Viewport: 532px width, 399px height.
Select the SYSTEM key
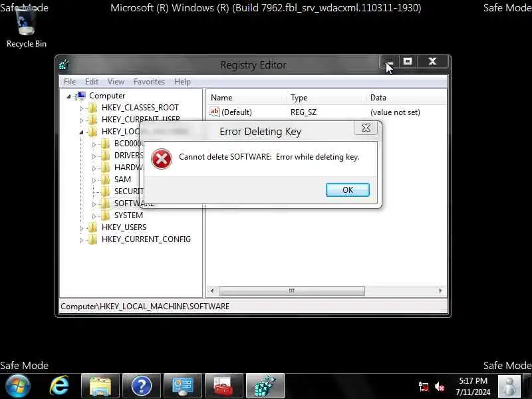[128, 215]
